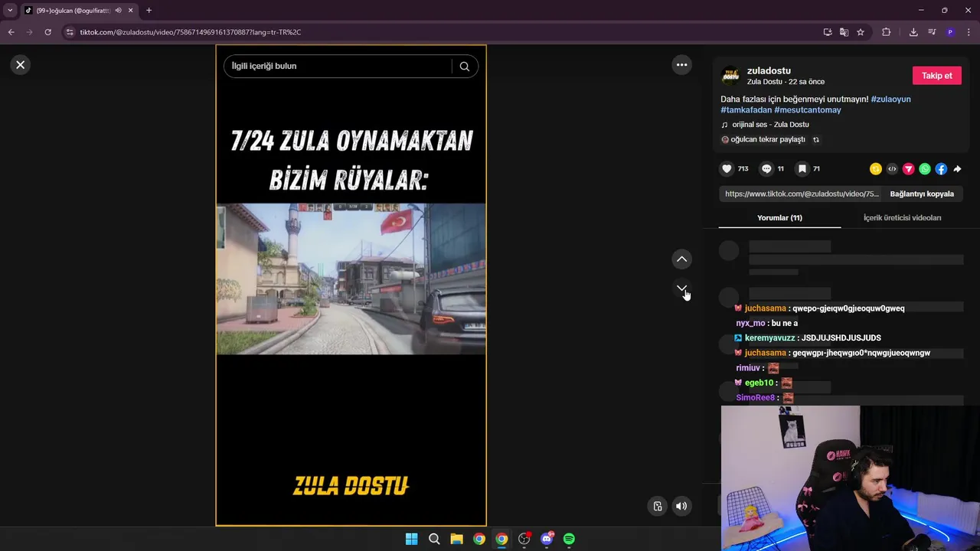Click the small repost icon beside oğulcan
980x551 pixels.
(x=816, y=140)
